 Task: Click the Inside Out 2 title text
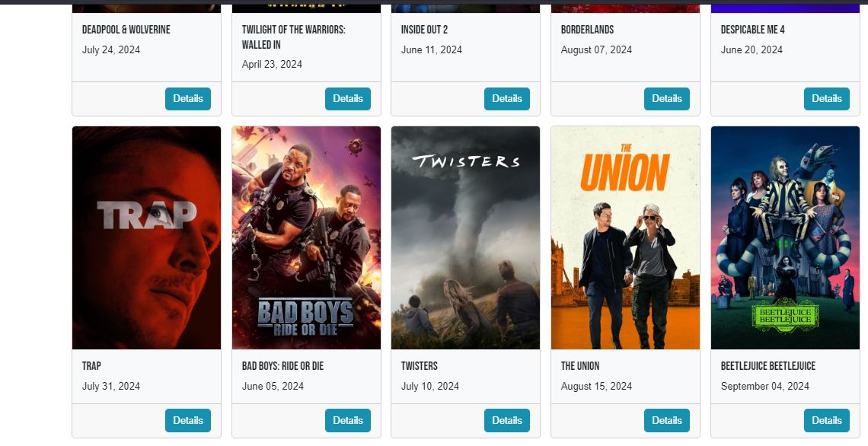click(424, 30)
